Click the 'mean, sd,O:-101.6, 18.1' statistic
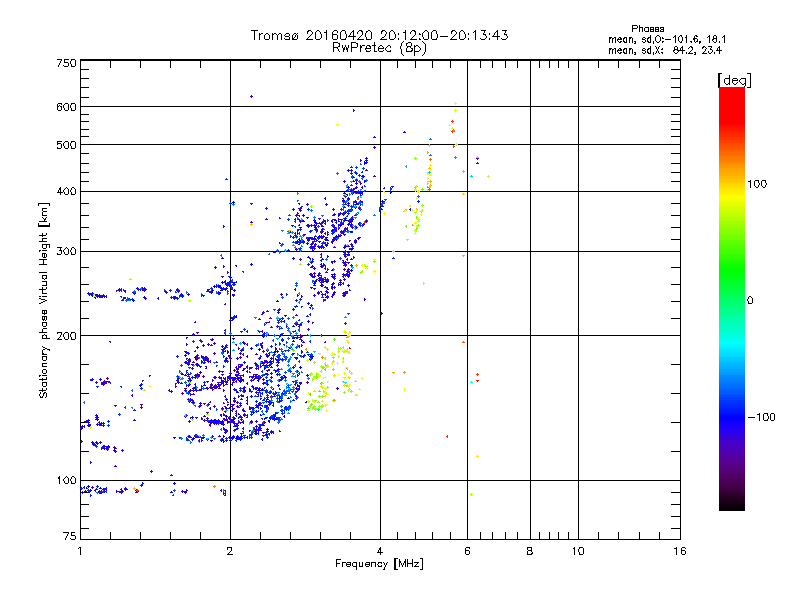The height and width of the screenshot is (600, 800). pos(667,40)
